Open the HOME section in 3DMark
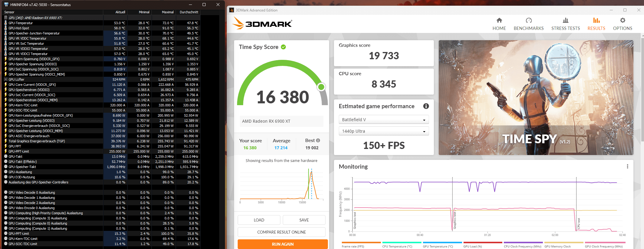This screenshot has width=644, height=249. (x=499, y=24)
